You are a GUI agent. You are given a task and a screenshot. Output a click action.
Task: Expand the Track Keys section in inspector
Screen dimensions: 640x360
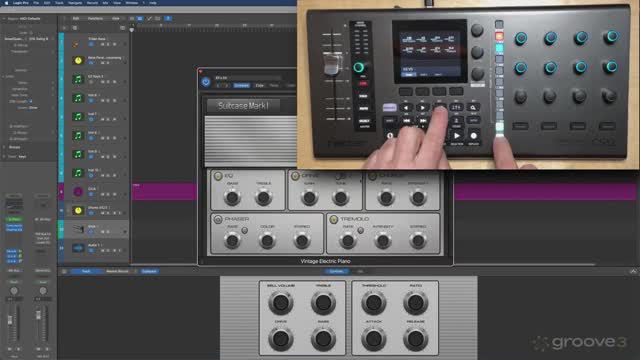[x=4, y=157]
